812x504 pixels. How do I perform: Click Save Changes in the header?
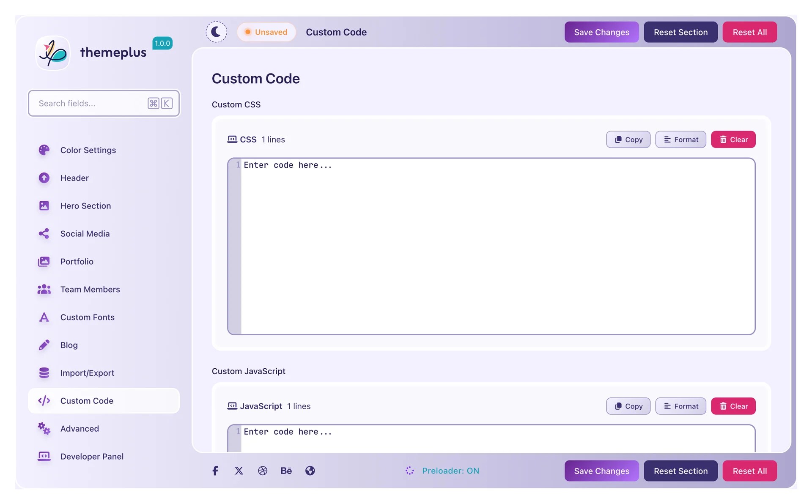[x=601, y=32]
